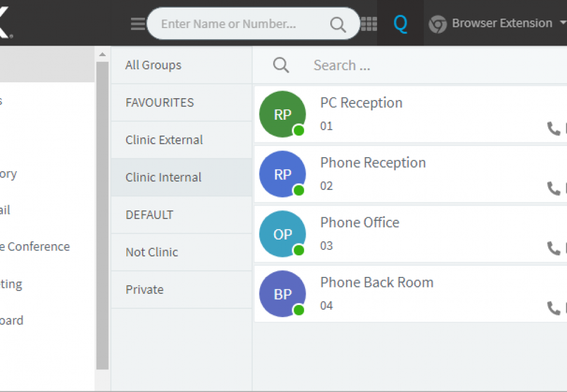The image size is (567, 392).
Task: Click the magnifier icon beside contact search
Action: [x=281, y=65]
